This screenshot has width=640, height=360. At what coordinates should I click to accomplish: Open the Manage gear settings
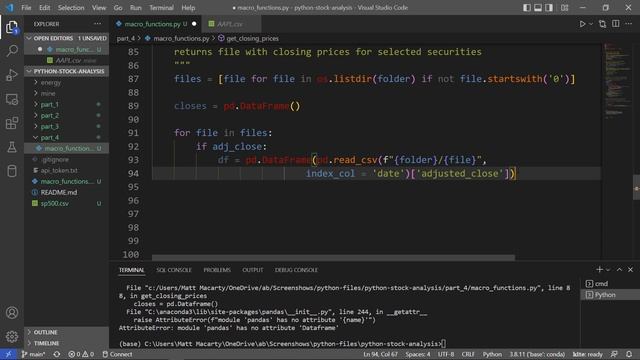pos(12,336)
